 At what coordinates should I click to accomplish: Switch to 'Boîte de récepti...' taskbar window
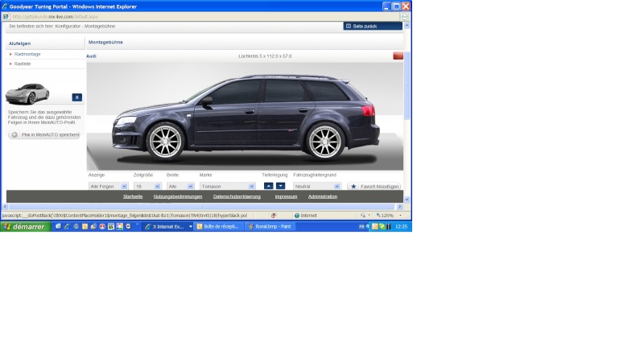coord(218,227)
